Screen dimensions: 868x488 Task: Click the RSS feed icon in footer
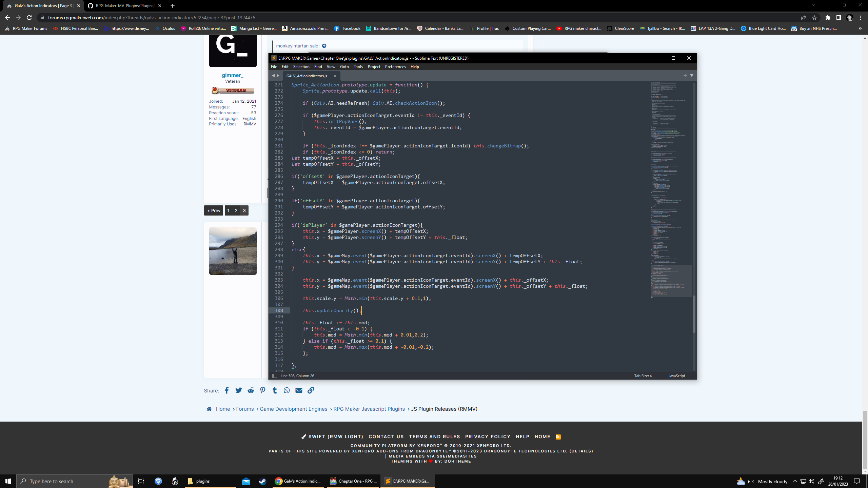pos(558,437)
